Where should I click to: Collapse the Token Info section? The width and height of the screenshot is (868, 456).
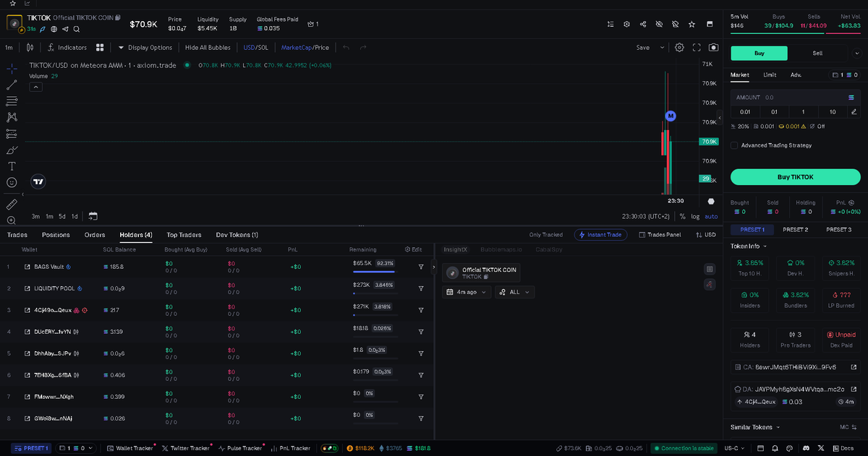pos(749,246)
